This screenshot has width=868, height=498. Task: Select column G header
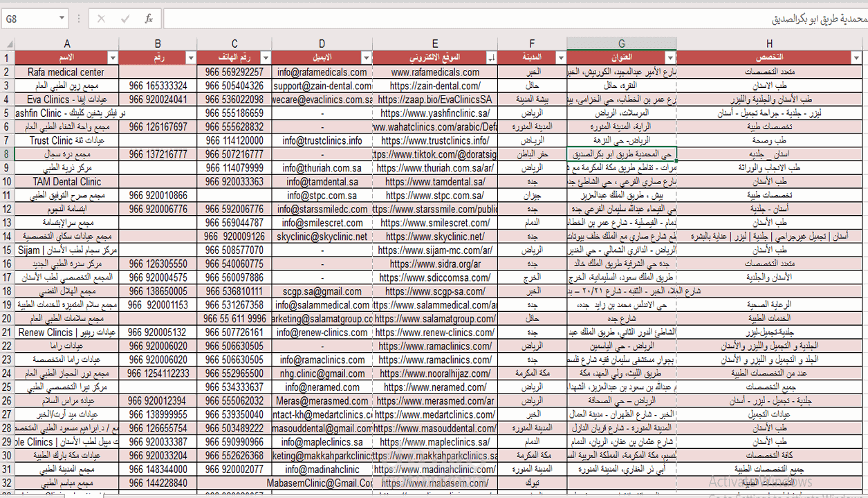pos(622,44)
